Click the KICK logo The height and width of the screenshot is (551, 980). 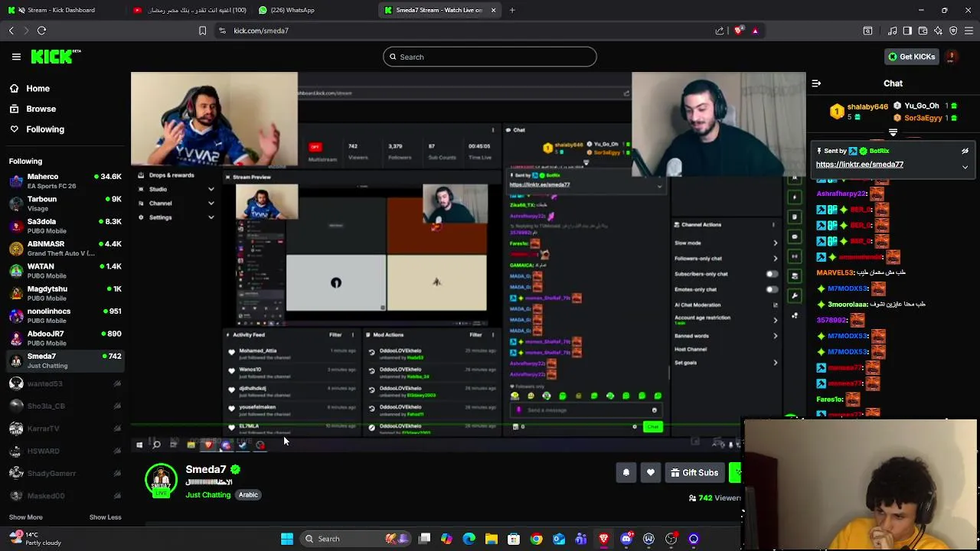55,57
